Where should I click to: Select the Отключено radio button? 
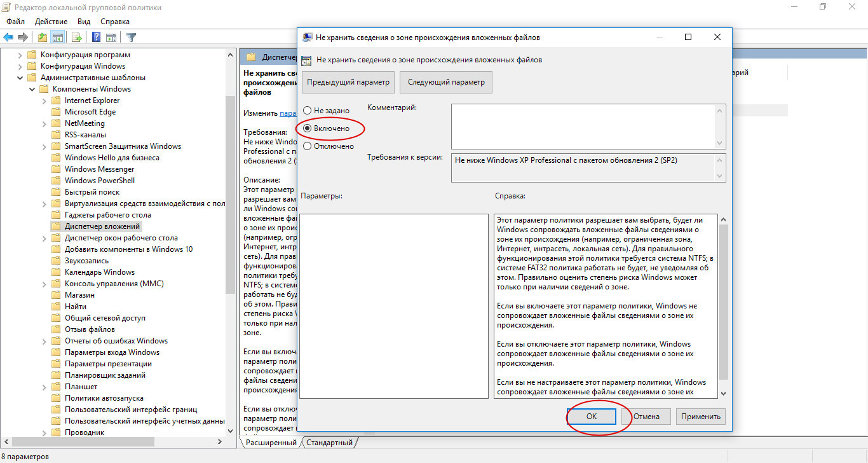(x=308, y=146)
